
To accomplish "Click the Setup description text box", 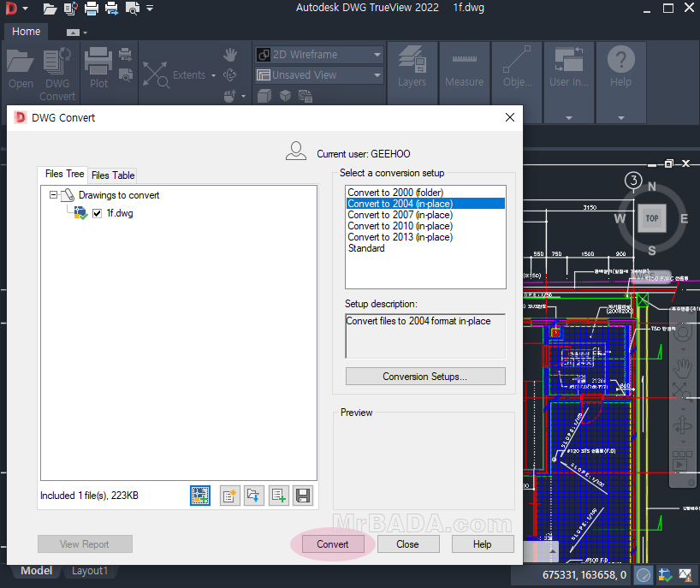I will click(x=425, y=336).
